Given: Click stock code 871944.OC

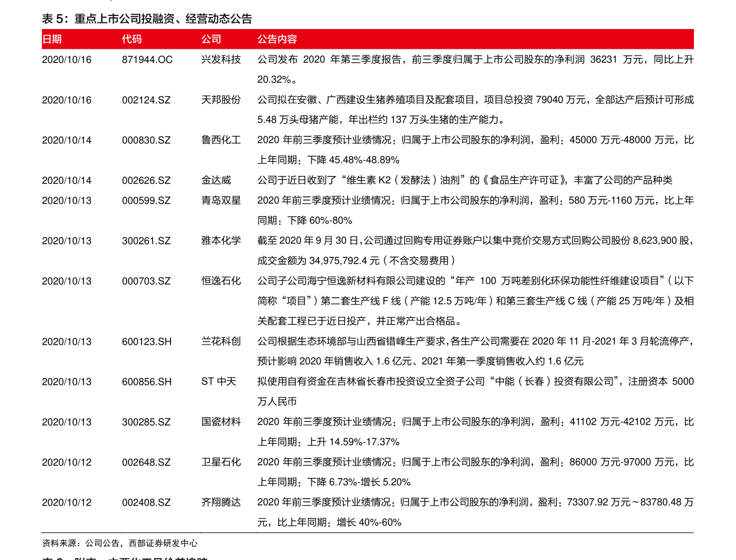Looking at the screenshot, I should [x=146, y=60].
